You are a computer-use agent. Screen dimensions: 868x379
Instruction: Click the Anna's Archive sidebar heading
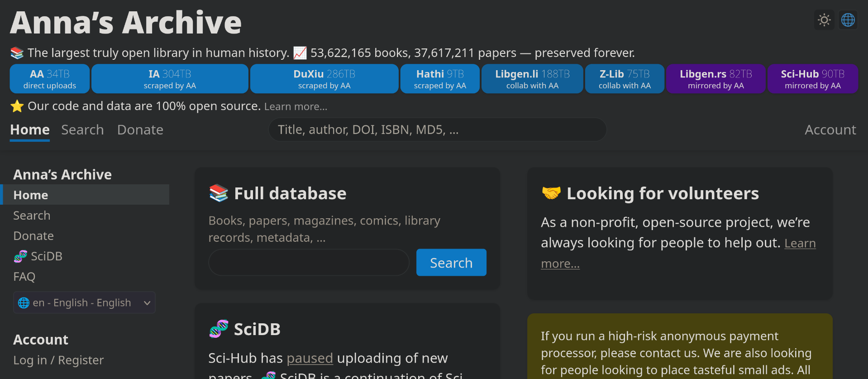(x=62, y=174)
